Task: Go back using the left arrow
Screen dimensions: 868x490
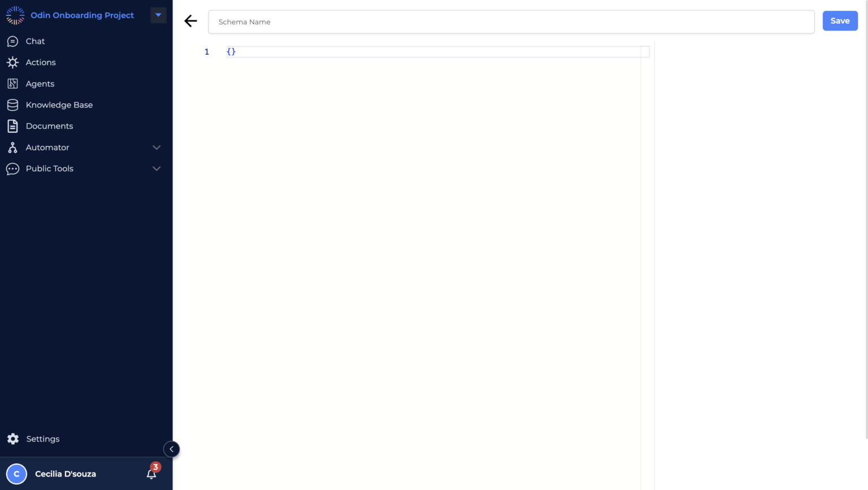Action: [x=190, y=21]
